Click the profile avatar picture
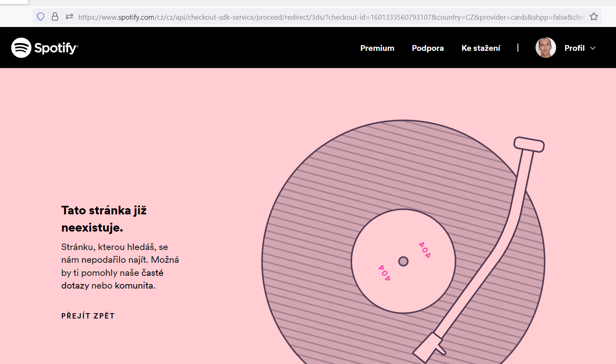Viewport: 616px width, 364px height. pyautogui.click(x=546, y=48)
